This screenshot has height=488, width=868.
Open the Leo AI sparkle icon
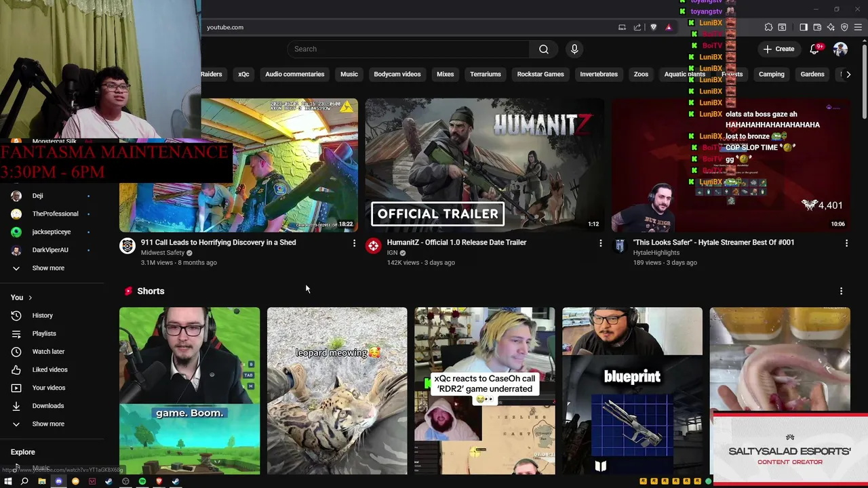831,27
